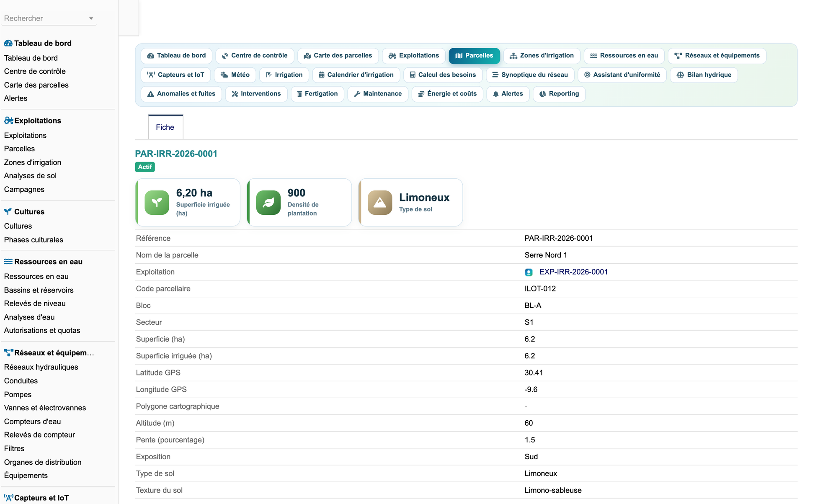Click the seedling icon beside Cultures heading
The height and width of the screenshot is (504, 815).
(8, 211)
